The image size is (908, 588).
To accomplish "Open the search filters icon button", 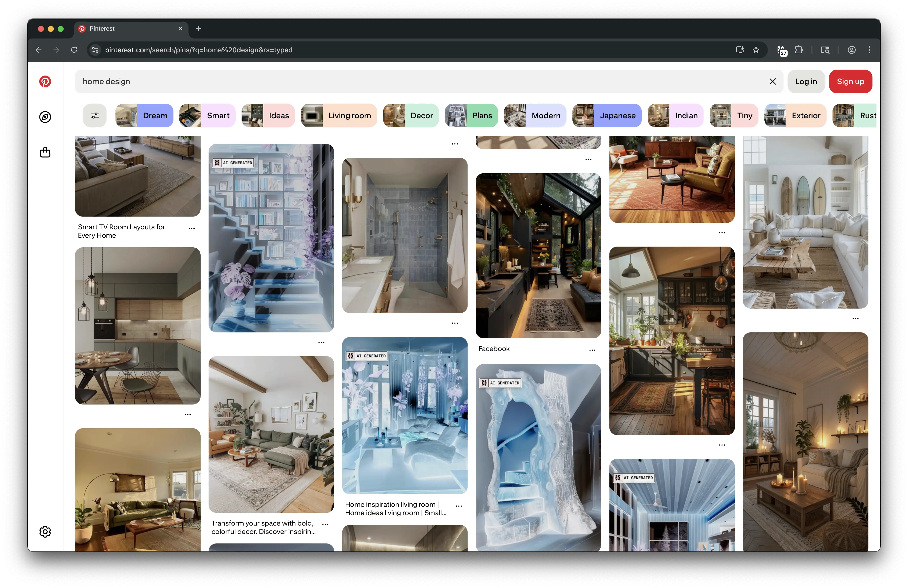I will (x=95, y=115).
